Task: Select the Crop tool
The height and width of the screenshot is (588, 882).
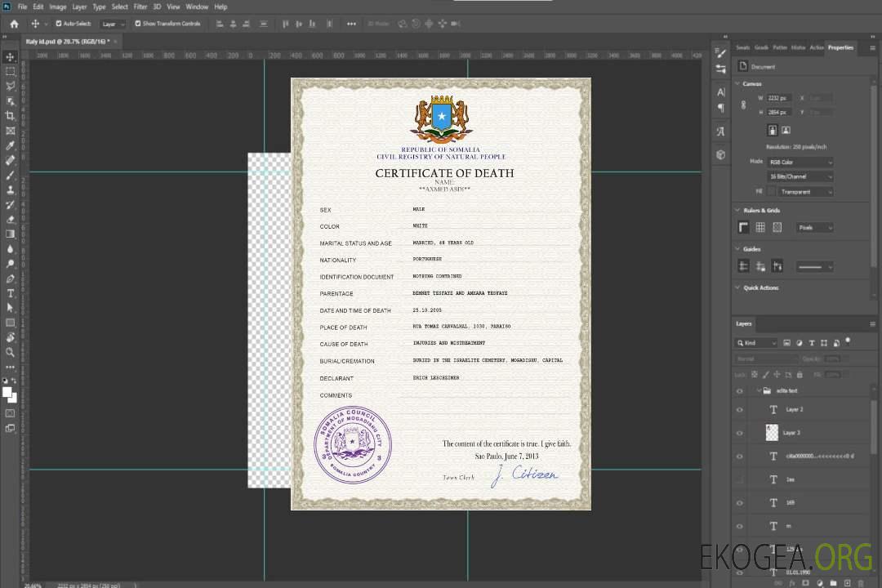Action: [x=10, y=116]
